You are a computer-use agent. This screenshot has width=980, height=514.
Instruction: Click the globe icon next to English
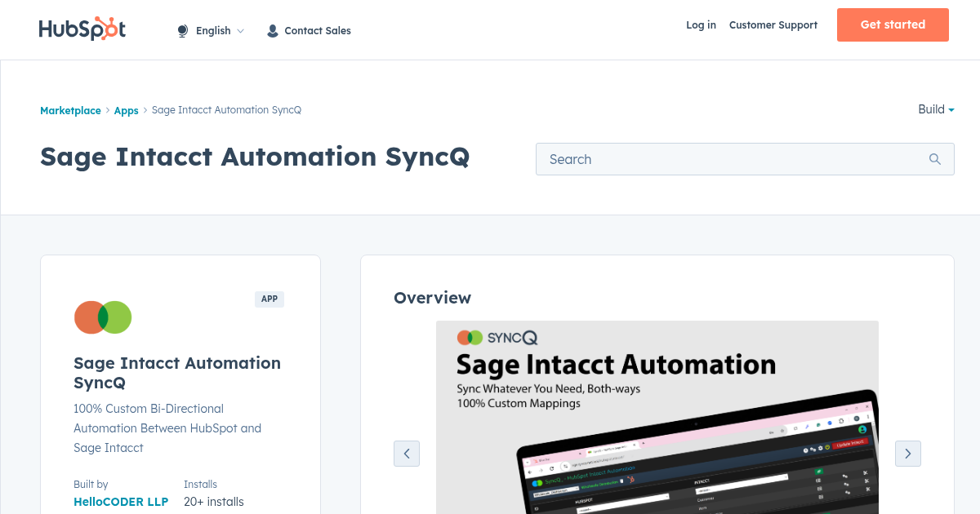[182, 30]
